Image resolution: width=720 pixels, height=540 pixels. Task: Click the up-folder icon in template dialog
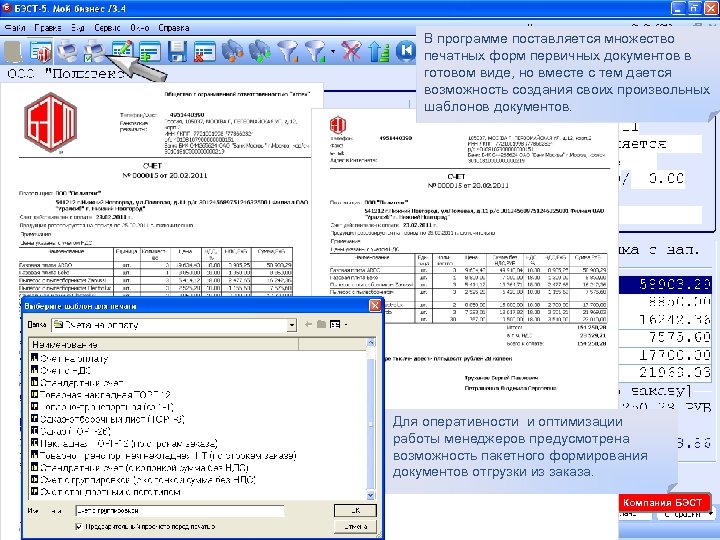click(x=321, y=325)
